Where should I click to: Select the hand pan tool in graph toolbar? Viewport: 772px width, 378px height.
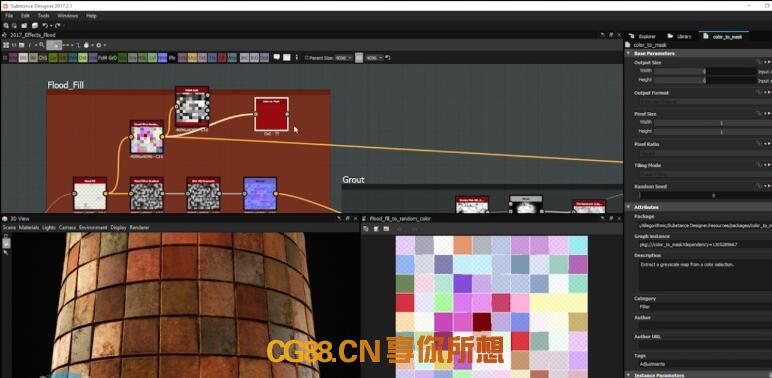(x=87, y=45)
